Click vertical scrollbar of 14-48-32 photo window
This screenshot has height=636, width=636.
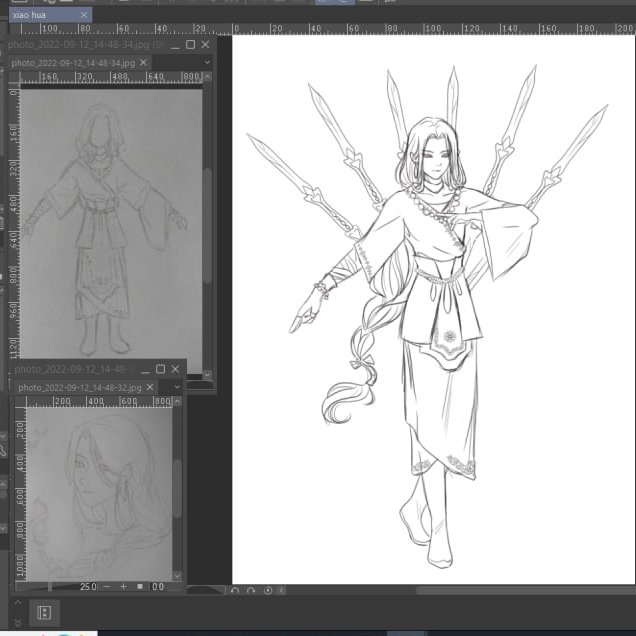point(177,488)
